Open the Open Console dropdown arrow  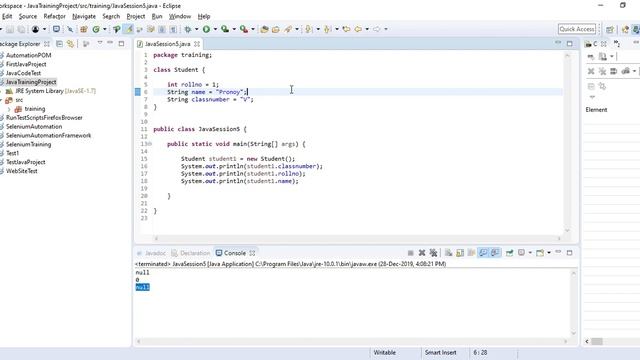coord(549,253)
